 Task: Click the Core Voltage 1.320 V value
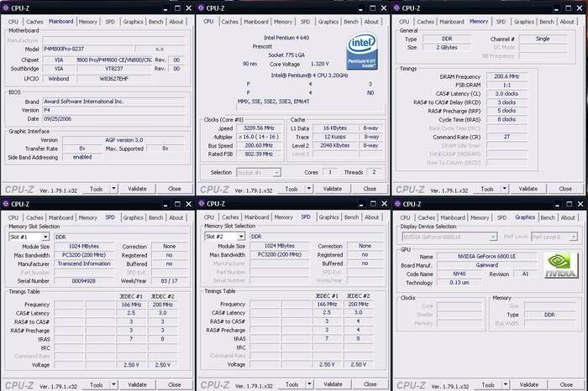[319, 64]
